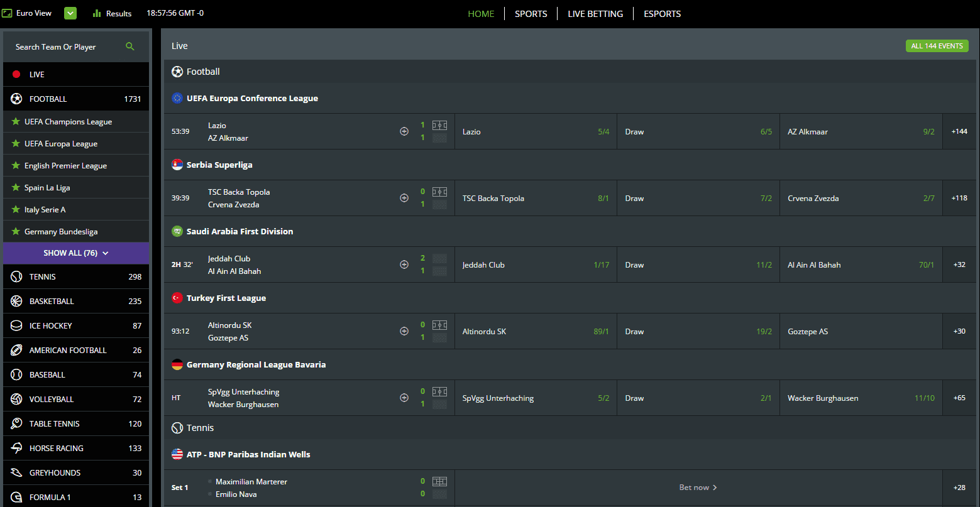Expand SHOW ALL (76) leagues list
The width and height of the screenshot is (980, 507).
(x=76, y=253)
